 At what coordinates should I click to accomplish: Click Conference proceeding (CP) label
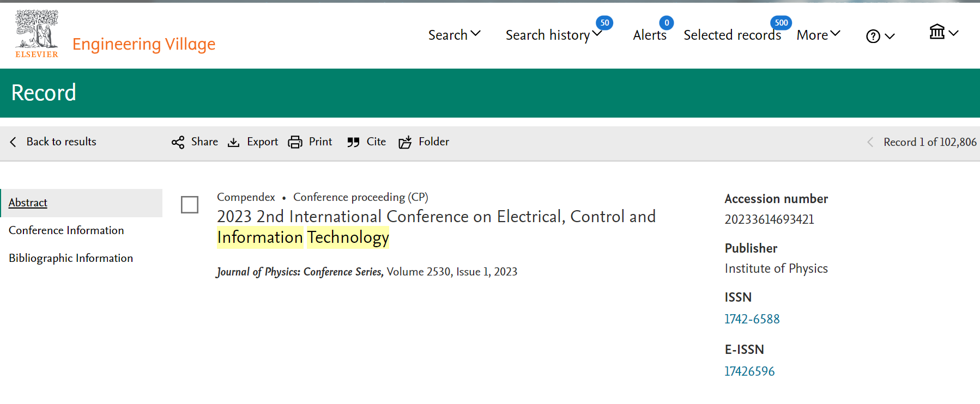(x=361, y=197)
